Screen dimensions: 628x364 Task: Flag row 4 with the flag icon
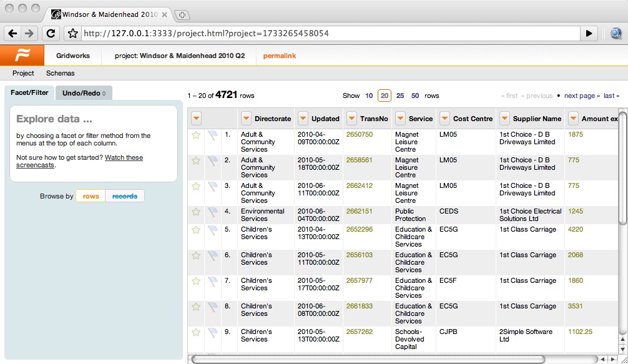pyautogui.click(x=213, y=212)
